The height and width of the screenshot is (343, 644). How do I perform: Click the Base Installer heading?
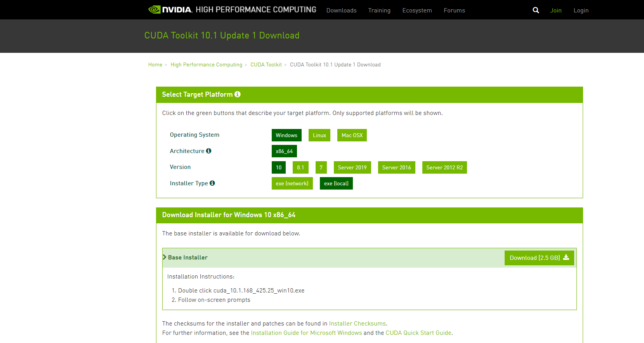point(188,258)
